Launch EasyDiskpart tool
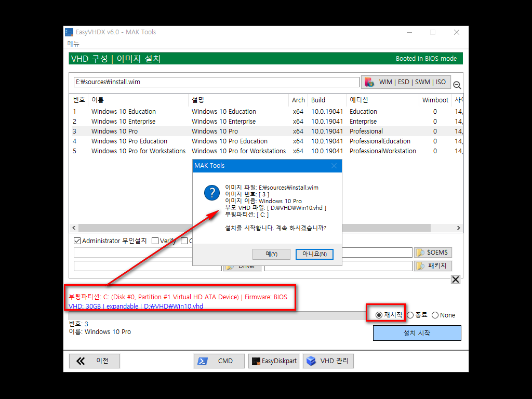The width and height of the screenshot is (532, 399). pos(274,361)
